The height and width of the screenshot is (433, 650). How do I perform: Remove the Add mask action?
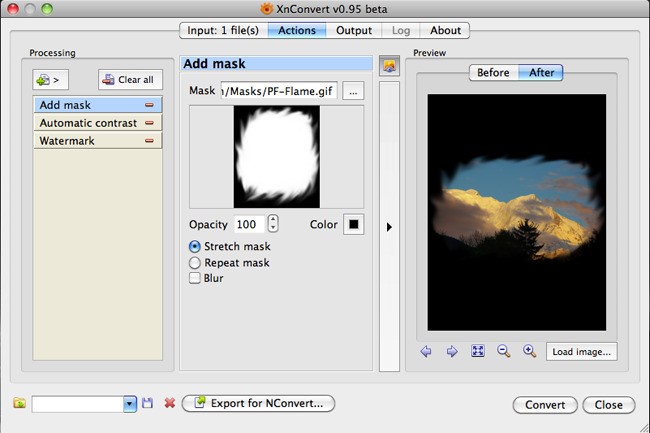click(149, 104)
